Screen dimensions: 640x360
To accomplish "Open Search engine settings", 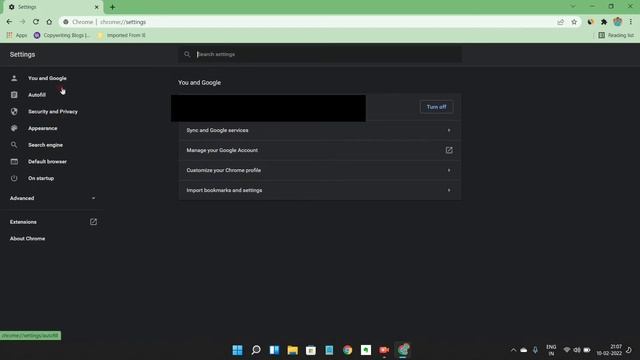I will (x=45, y=145).
